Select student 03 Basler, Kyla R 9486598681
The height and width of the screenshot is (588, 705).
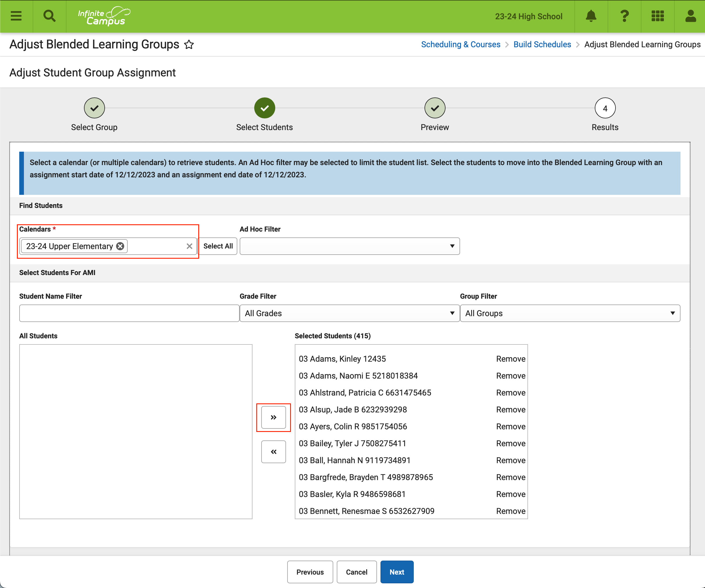pos(352,494)
